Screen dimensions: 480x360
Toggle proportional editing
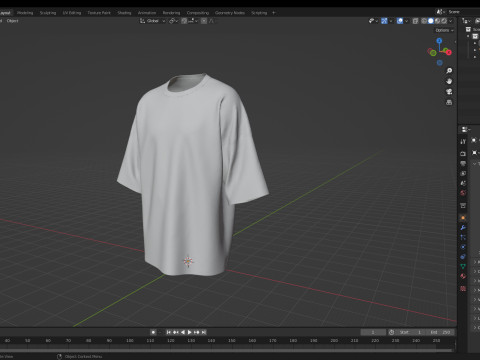204,21
